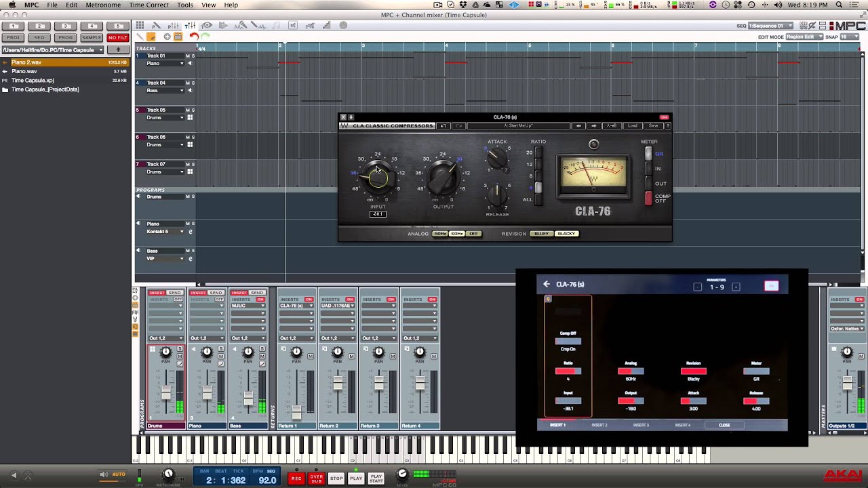The image size is (868, 488).
Task: Open the MJUC insert slot dropdown
Action: pos(248,306)
